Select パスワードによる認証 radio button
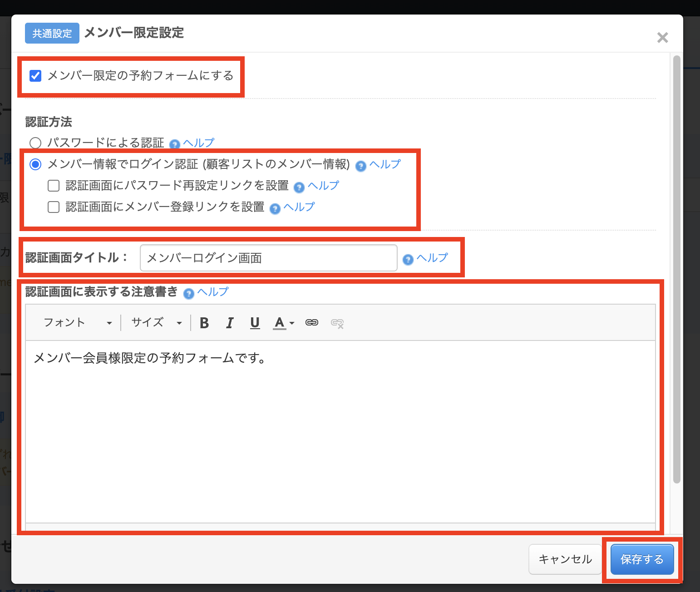Image resolution: width=700 pixels, height=592 pixels. coord(35,143)
